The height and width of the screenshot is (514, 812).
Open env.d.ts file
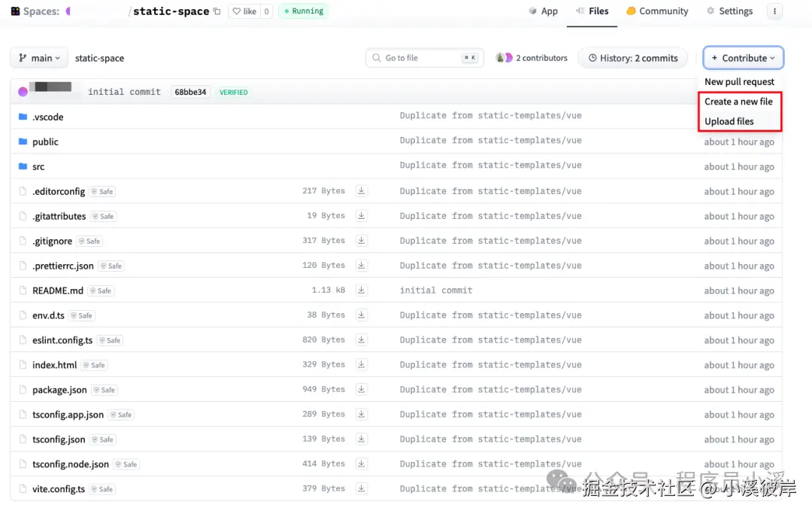pyautogui.click(x=48, y=315)
